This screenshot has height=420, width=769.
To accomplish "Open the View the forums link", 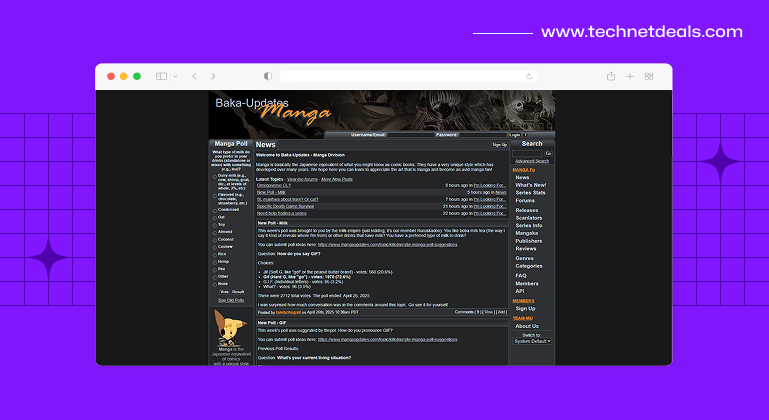I will click(302, 180).
